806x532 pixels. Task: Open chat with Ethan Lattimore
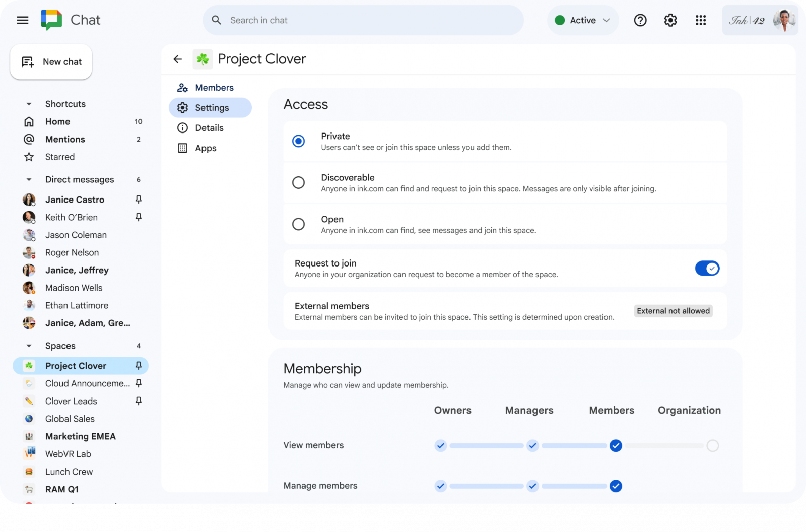[x=81, y=305]
